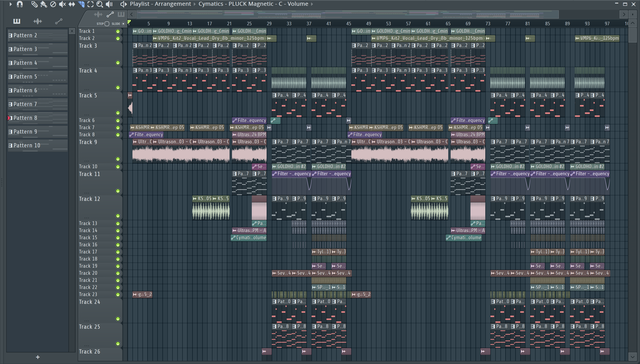Screen dimensions: 640x364
Task: Select the first g..5_2 clip on Track 23
Action: click(142, 295)
